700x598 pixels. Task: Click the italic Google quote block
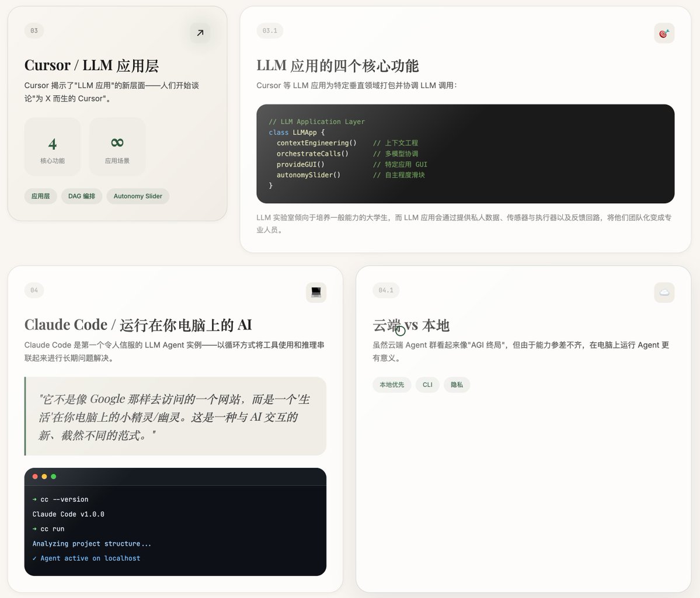[x=175, y=416]
